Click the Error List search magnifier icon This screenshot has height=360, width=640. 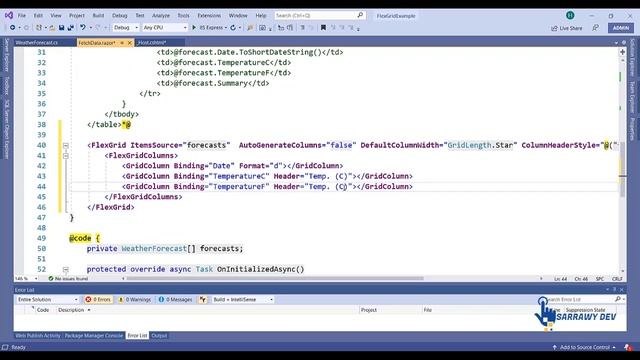pyautogui.click(x=618, y=299)
